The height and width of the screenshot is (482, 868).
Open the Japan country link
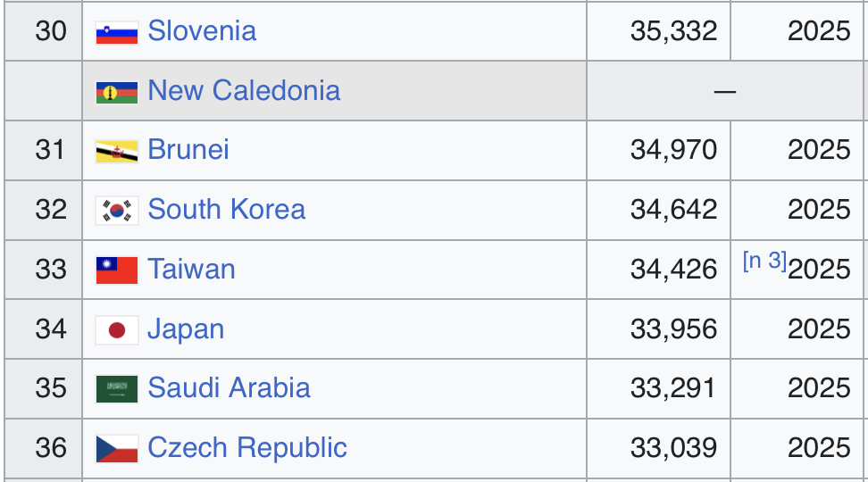(186, 329)
